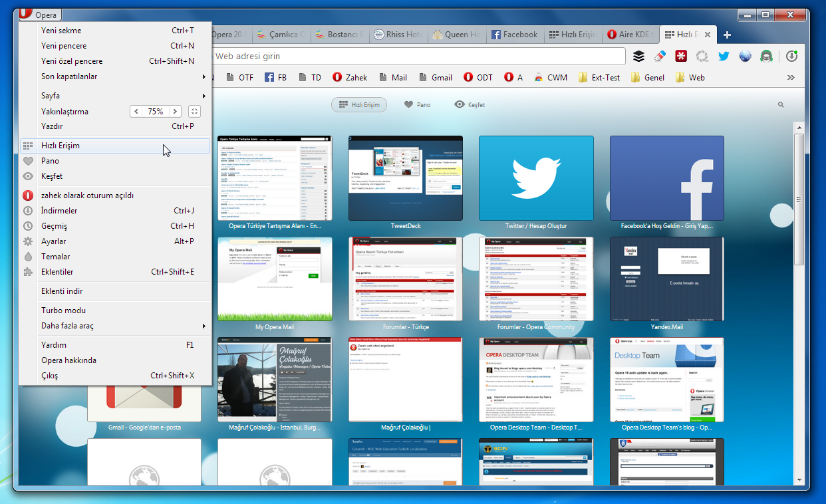The image size is (826, 504).
Task: Open the Yandex.Mail speed dial thumbnail
Action: 667,279
